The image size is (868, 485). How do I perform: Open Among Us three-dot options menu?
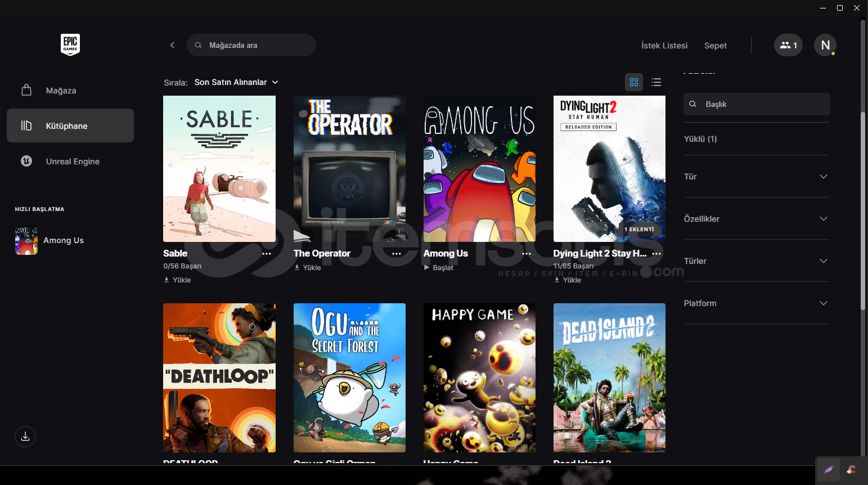coord(527,254)
